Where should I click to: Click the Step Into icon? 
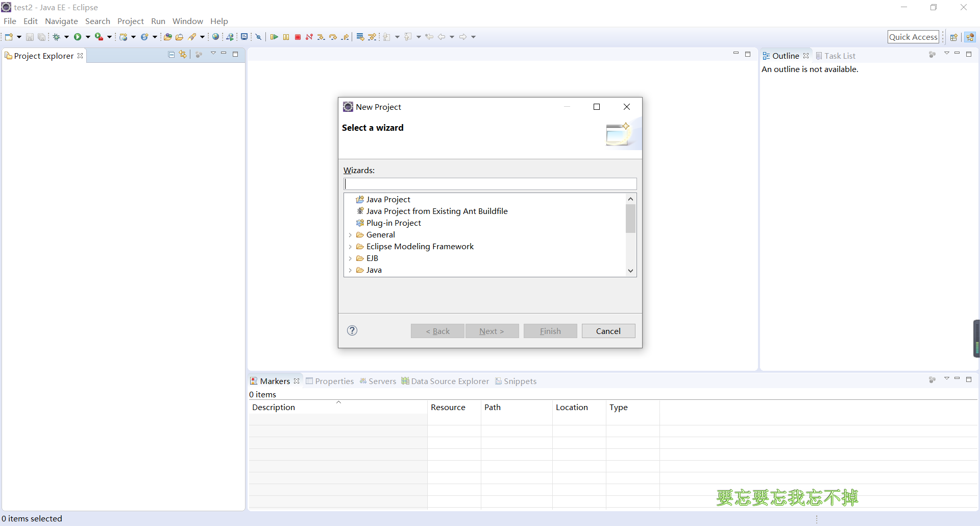coord(321,37)
